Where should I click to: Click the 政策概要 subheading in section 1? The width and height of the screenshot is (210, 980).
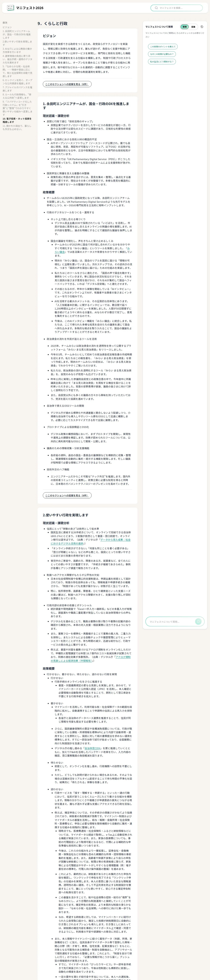tap(49, 192)
